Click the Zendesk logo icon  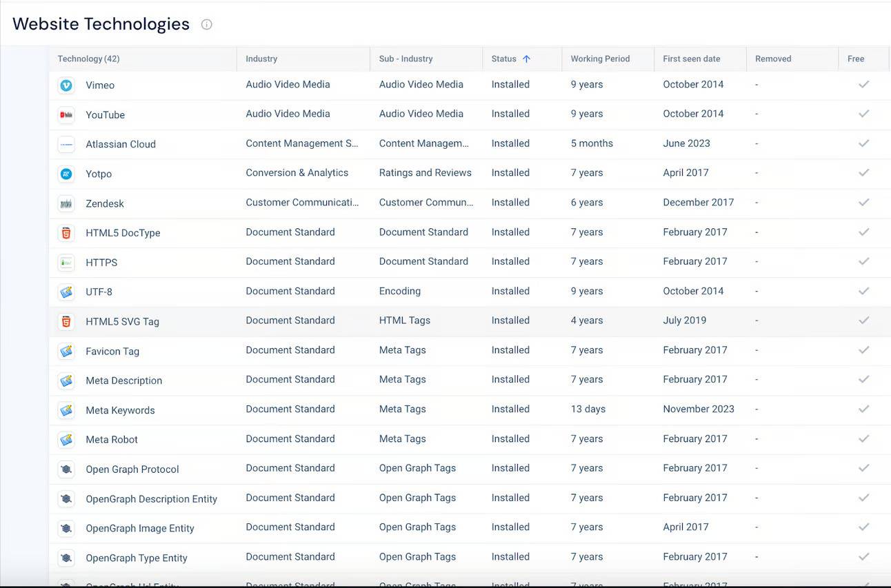(x=66, y=203)
